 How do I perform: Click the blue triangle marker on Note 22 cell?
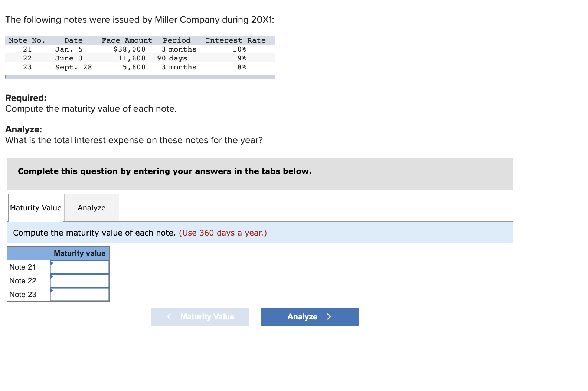point(52,277)
